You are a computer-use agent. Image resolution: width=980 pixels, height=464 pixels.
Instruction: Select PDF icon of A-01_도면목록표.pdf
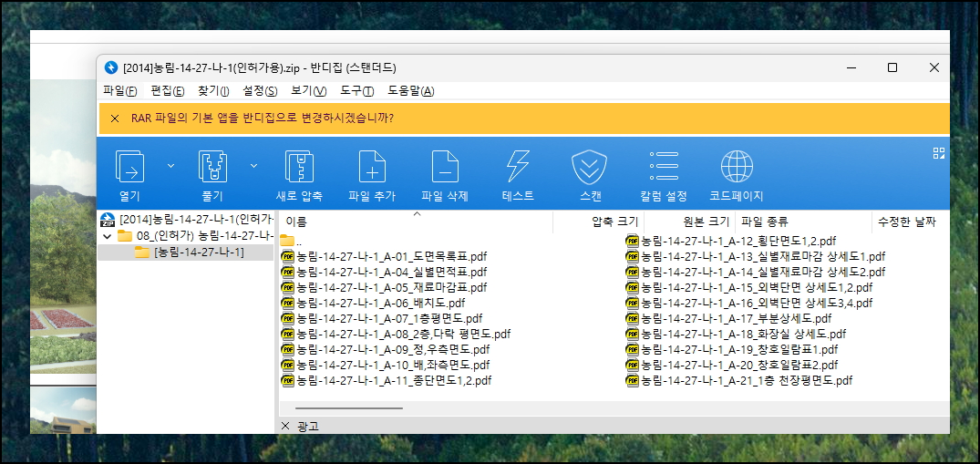tap(287, 256)
